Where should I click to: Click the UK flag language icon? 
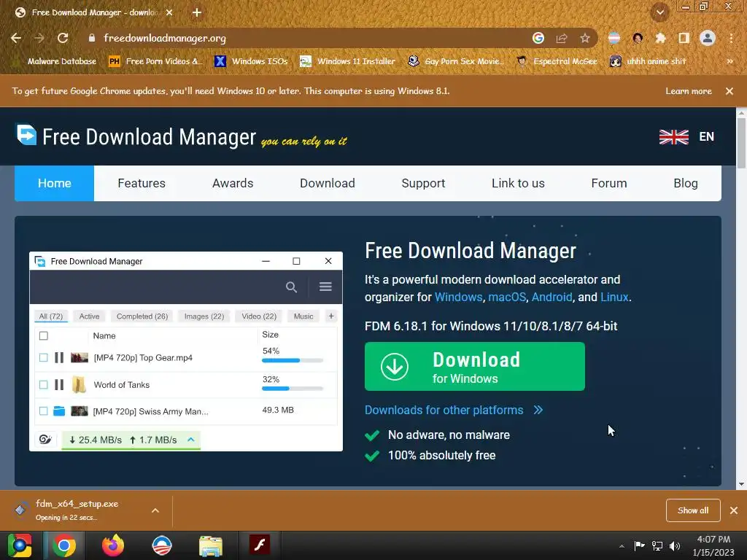673,137
